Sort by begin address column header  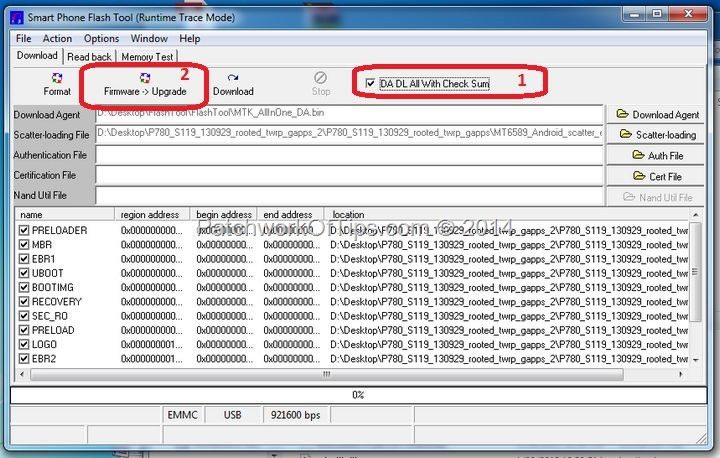(224, 215)
